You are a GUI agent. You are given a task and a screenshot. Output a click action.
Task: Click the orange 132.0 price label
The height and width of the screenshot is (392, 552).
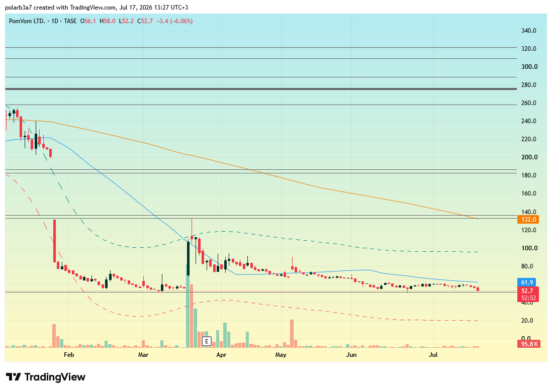click(x=528, y=220)
